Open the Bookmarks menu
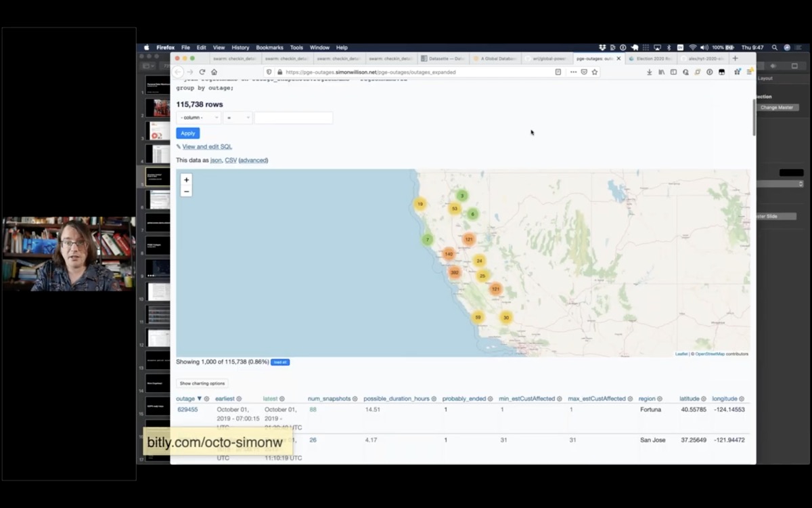 click(269, 47)
